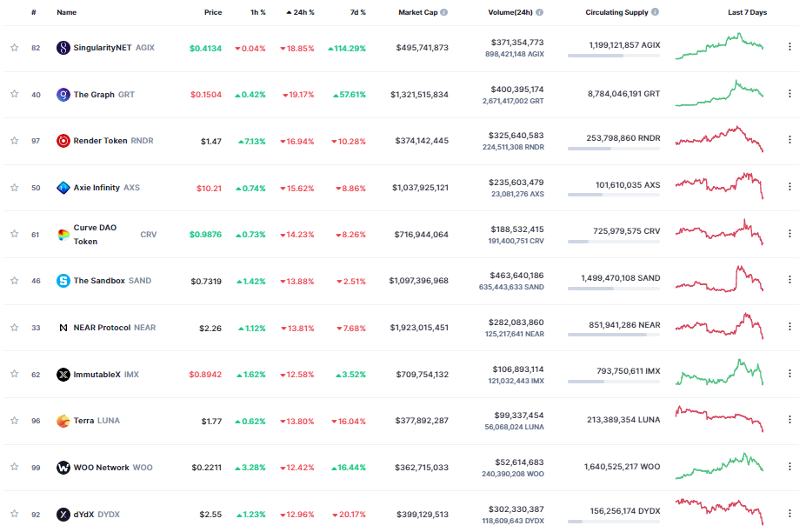Star dYdX as a favorite
Screen dimensions: 806x532
15,513
